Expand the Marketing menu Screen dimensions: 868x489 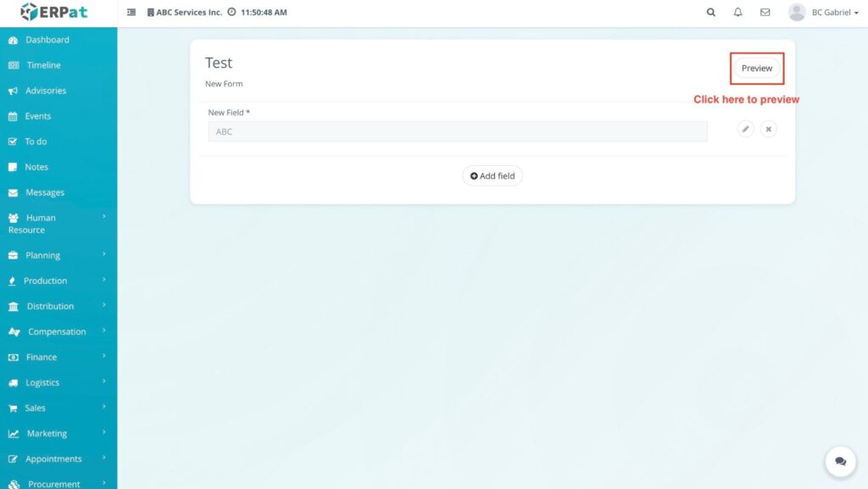[x=58, y=433]
